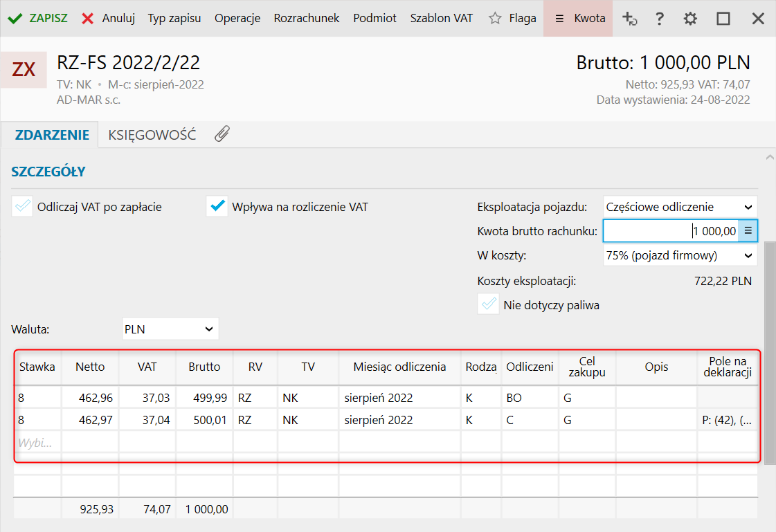Click the Szablon VAT button
Viewport: 776px width, 532px height.
coord(442,19)
